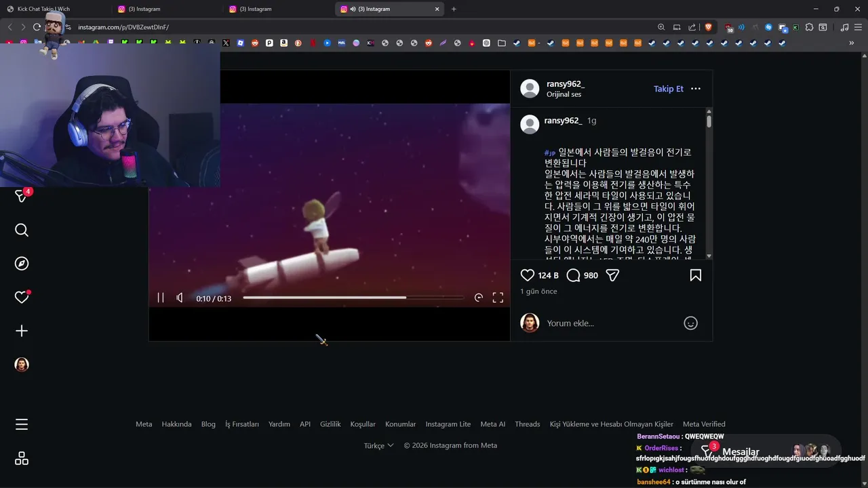Open the Gizlilik footer link
This screenshot has height=488, width=868.
pyautogui.click(x=330, y=424)
